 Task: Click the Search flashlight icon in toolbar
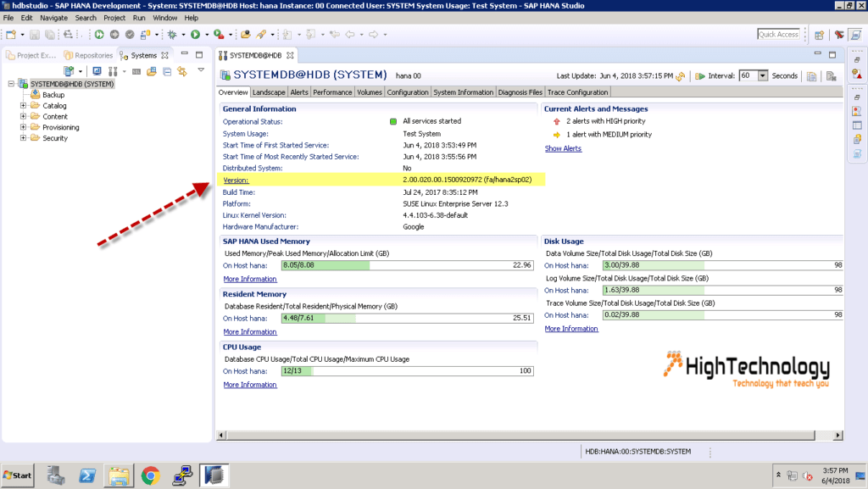coord(262,35)
